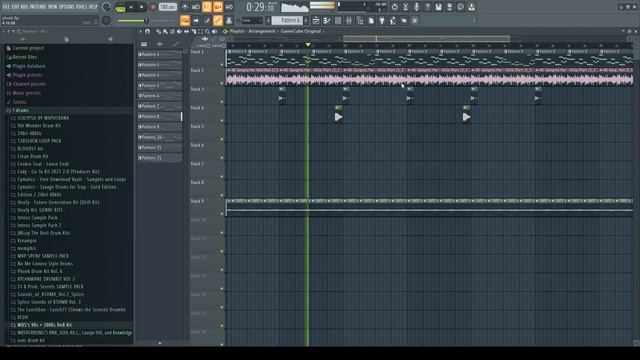Viewport: 640px width, 360px height.
Task: Toggle the metronome icon
Action: (185, 7)
